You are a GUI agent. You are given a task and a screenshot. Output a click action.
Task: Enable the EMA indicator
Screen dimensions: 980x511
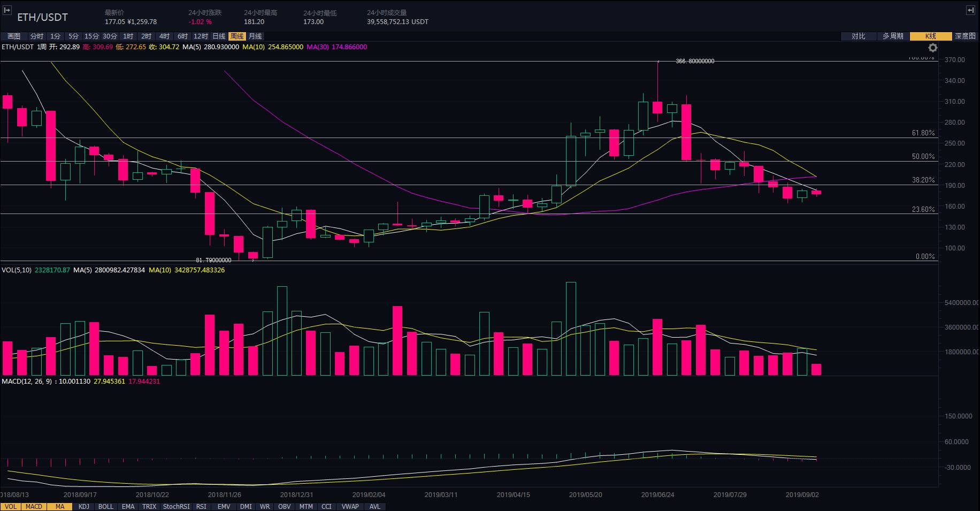click(x=128, y=507)
